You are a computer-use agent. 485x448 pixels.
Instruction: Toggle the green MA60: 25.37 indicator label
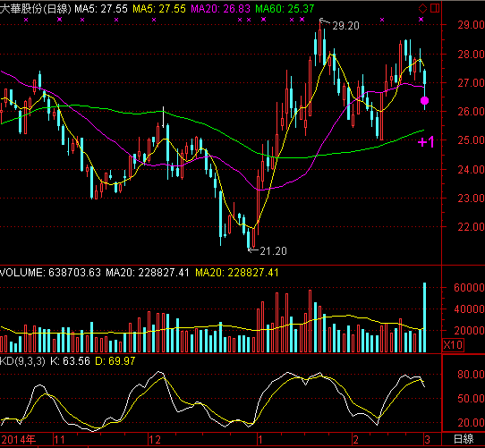tap(285, 9)
